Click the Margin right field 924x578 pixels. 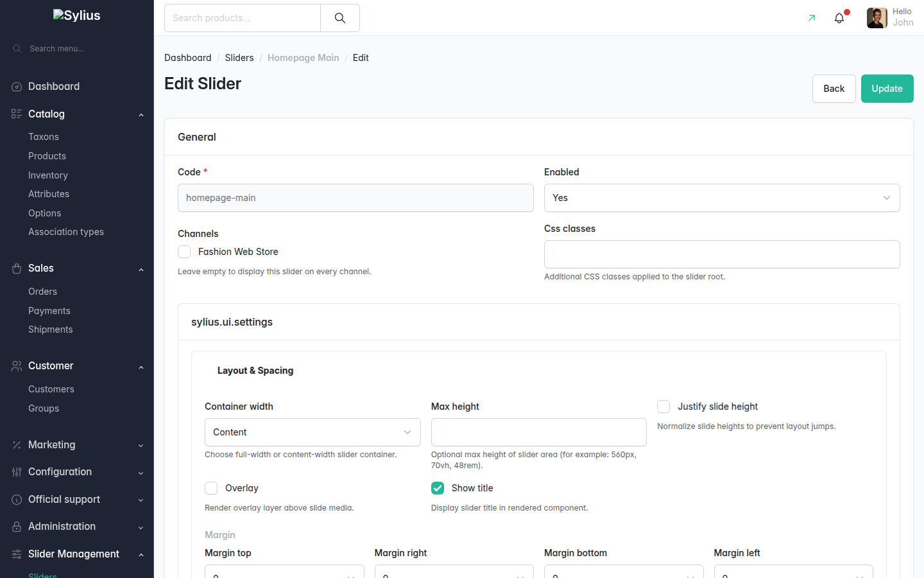(454, 572)
